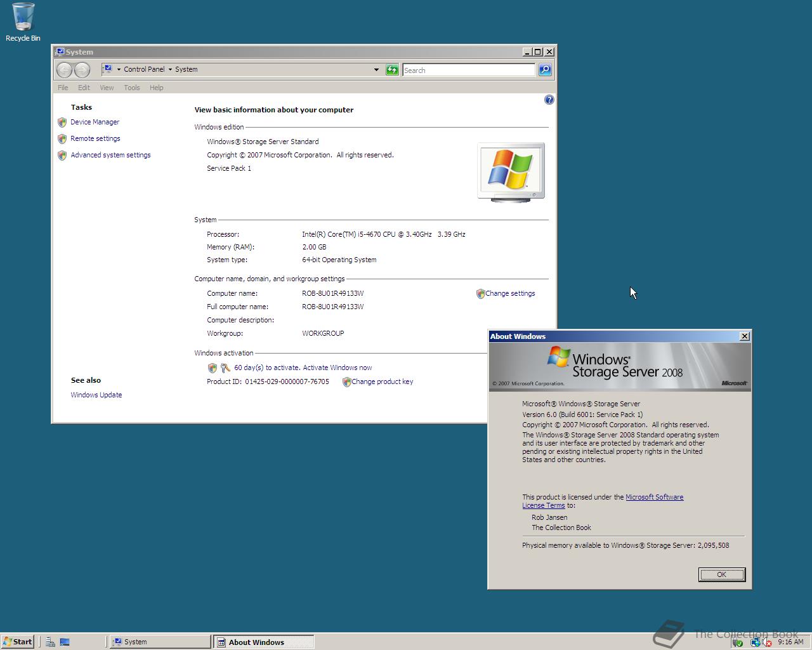Click the Forward arrow in System window
The height and width of the screenshot is (650, 812).
pyautogui.click(x=82, y=70)
